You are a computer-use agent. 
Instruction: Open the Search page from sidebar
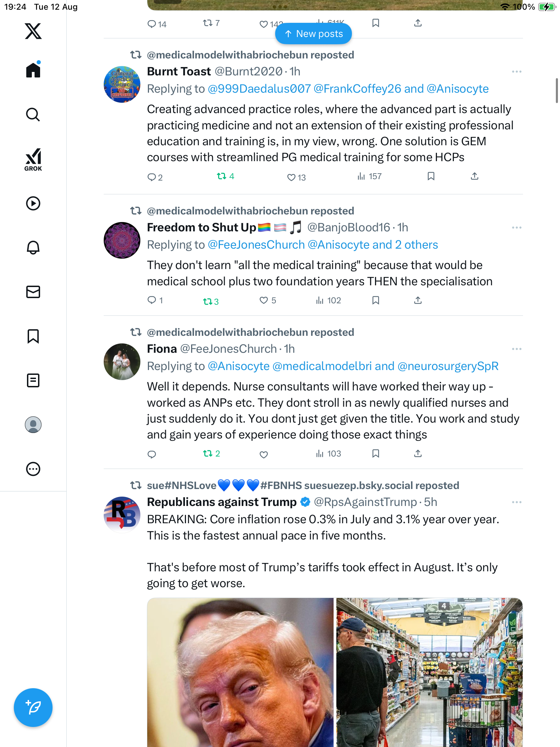[x=33, y=114]
